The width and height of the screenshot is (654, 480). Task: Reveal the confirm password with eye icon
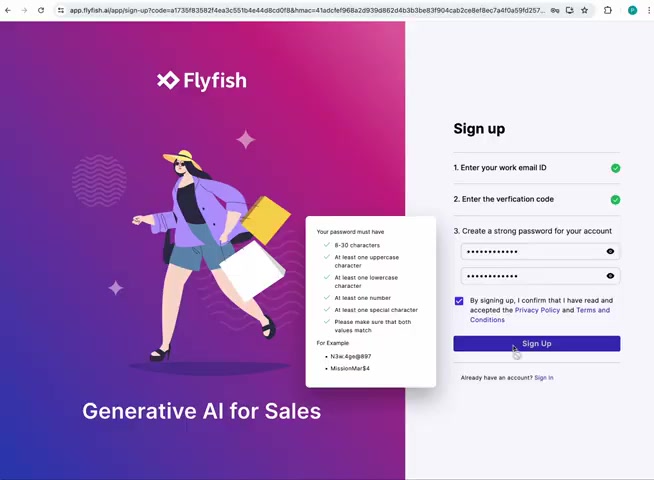coord(610,276)
